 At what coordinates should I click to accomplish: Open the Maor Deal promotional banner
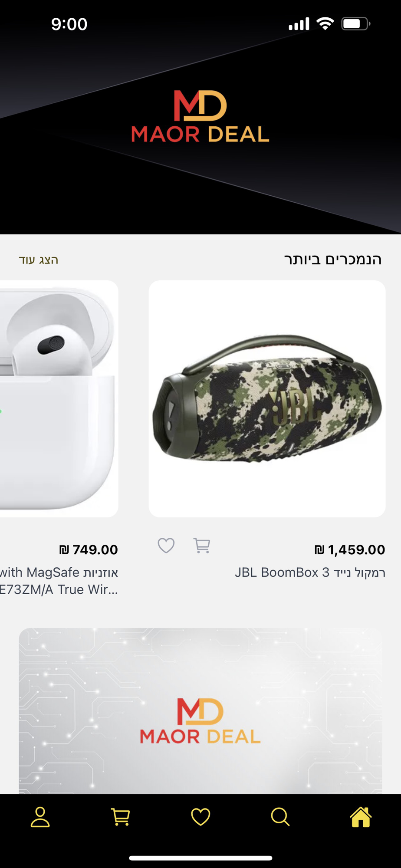coord(200,711)
